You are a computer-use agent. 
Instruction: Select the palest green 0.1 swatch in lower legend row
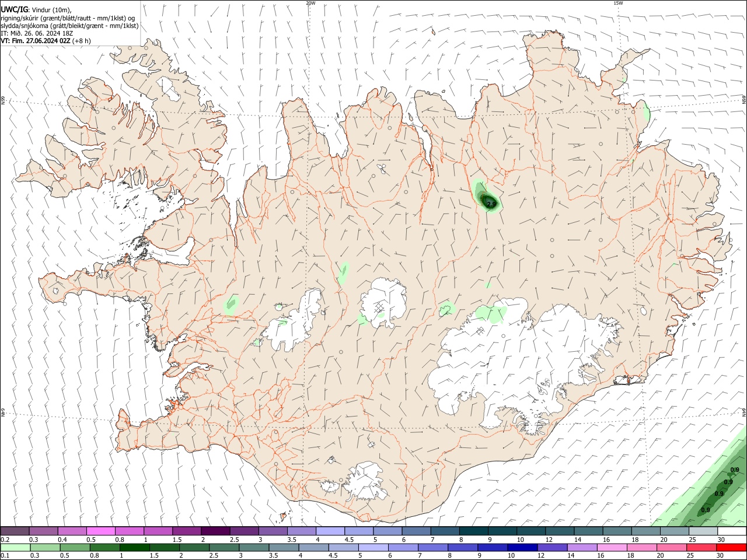[15, 547]
